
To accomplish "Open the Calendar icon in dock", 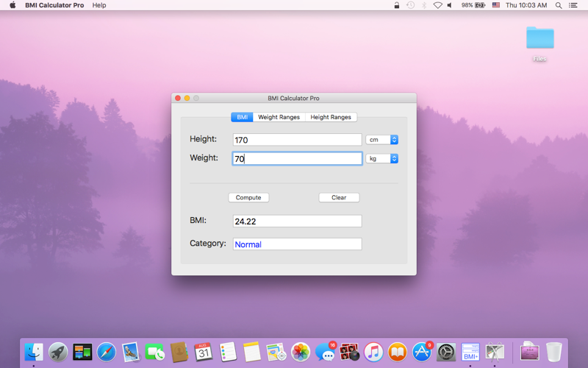I will 204,353.
